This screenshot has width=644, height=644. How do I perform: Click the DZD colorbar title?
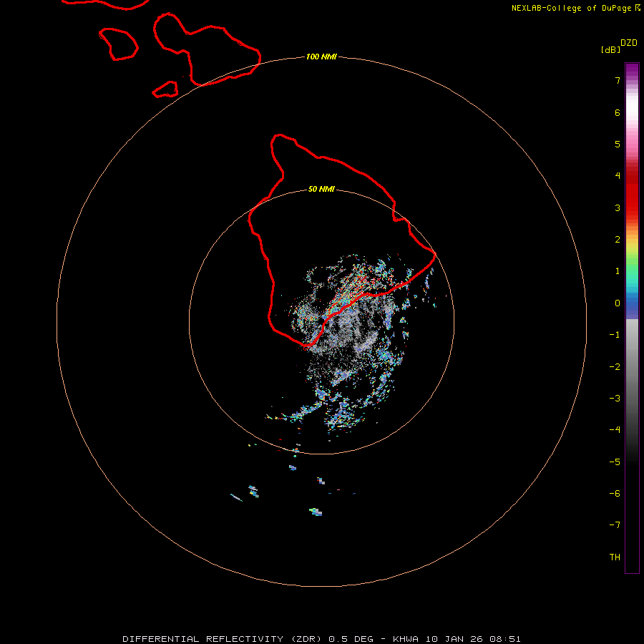pyautogui.click(x=629, y=43)
